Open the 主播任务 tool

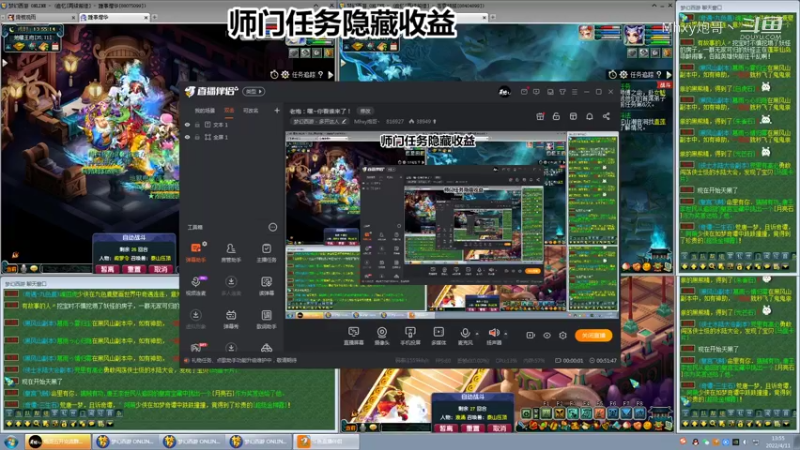click(x=266, y=253)
